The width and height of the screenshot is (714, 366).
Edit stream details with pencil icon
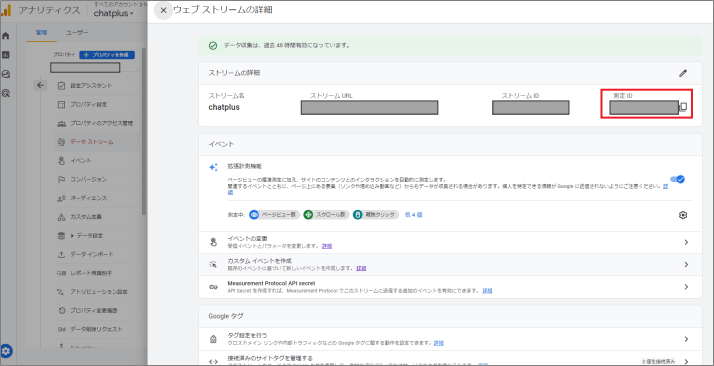click(683, 73)
